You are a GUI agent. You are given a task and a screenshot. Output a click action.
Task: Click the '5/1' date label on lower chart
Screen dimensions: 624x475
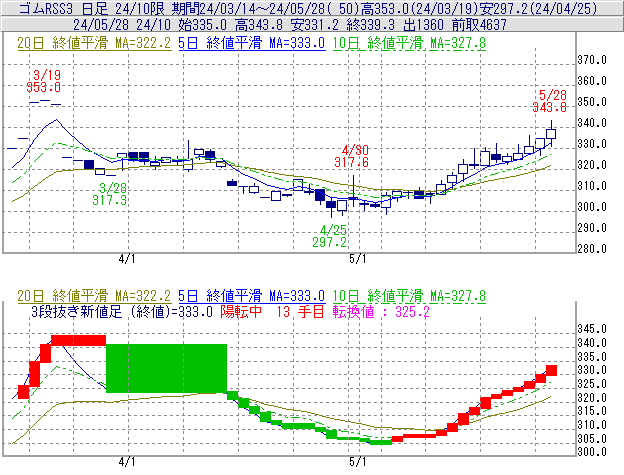pos(358,462)
